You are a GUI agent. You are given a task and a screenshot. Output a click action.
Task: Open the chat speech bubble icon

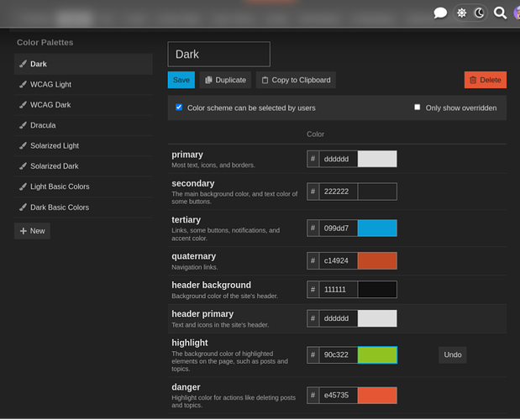click(440, 13)
